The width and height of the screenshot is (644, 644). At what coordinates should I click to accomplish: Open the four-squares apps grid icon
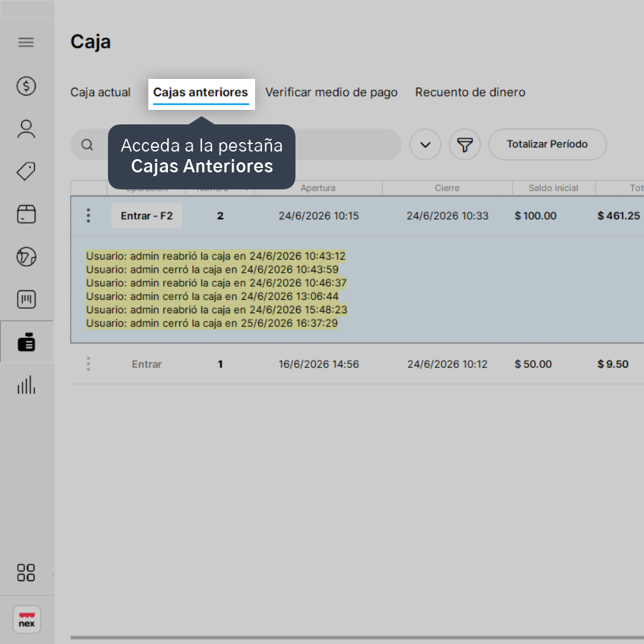click(x=26, y=573)
